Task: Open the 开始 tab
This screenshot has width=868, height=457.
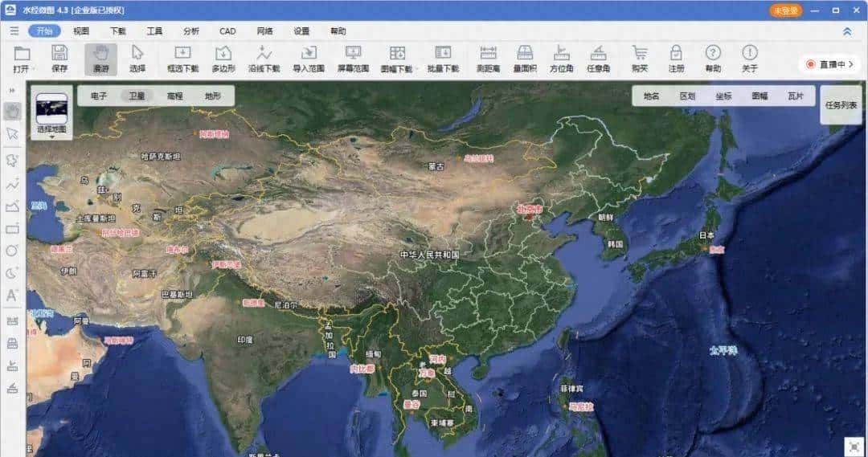Action: 44,31
